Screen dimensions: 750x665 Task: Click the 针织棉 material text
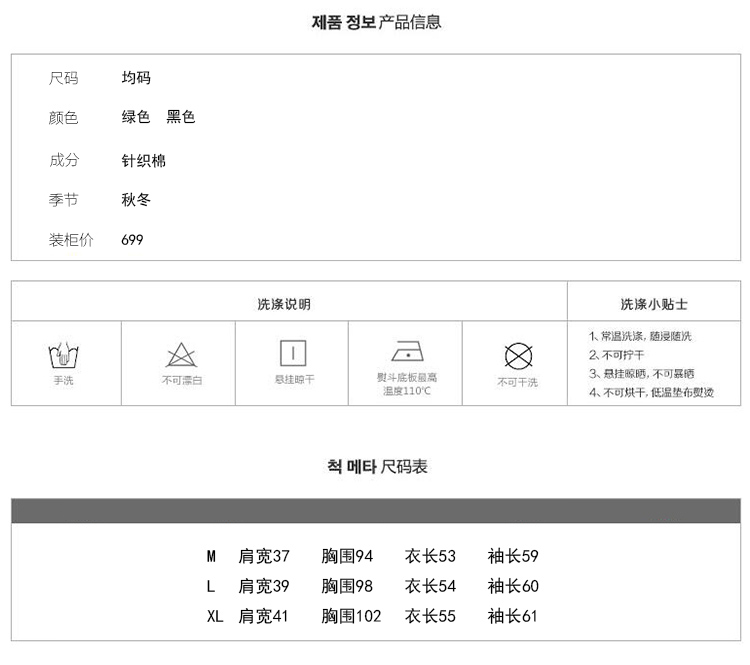(x=143, y=160)
